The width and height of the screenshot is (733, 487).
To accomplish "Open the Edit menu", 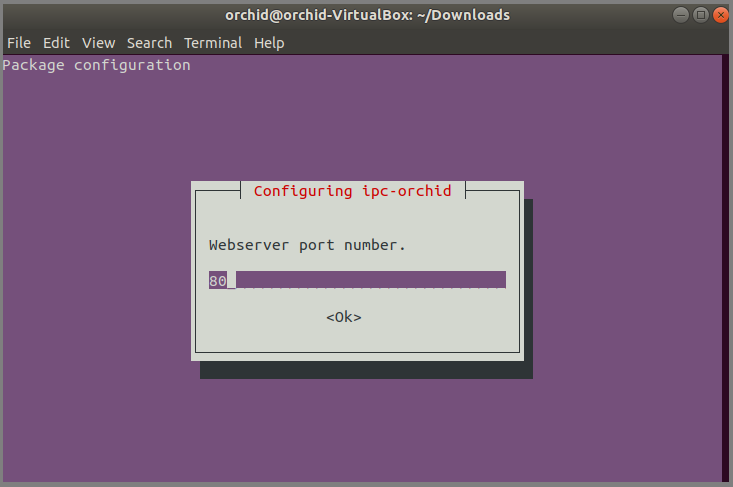I will [x=56, y=43].
